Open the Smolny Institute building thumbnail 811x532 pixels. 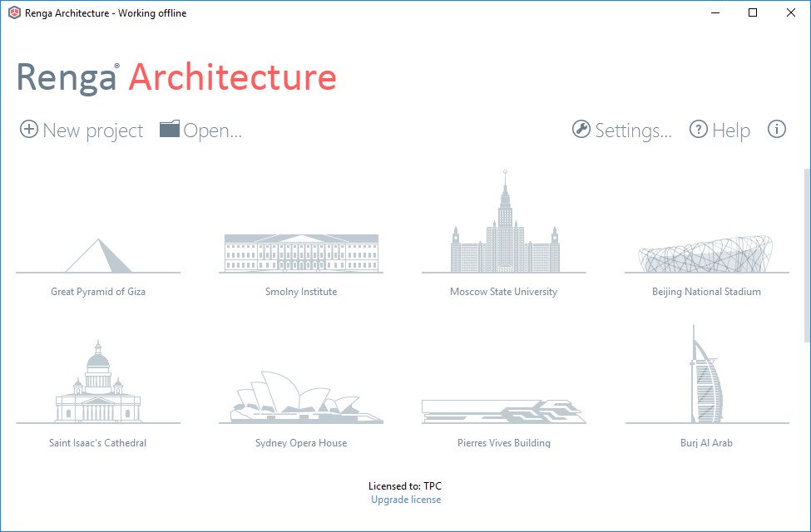[301, 254]
